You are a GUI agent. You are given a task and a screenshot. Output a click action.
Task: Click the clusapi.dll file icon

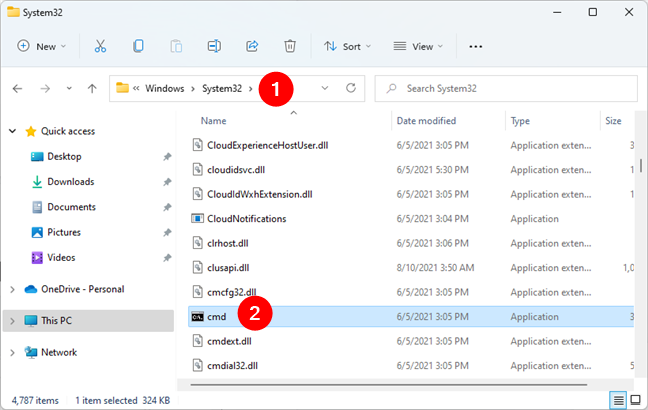click(198, 268)
